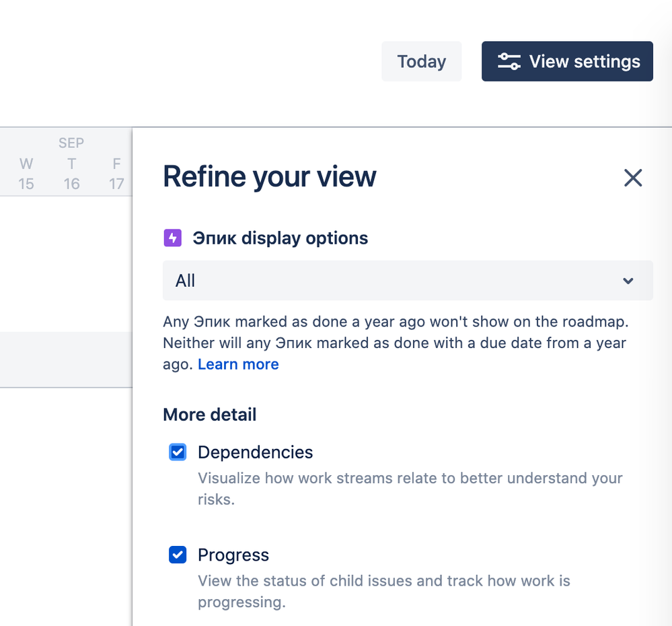Image resolution: width=672 pixels, height=626 pixels.
Task: Follow the Learn more link
Action: (x=238, y=364)
